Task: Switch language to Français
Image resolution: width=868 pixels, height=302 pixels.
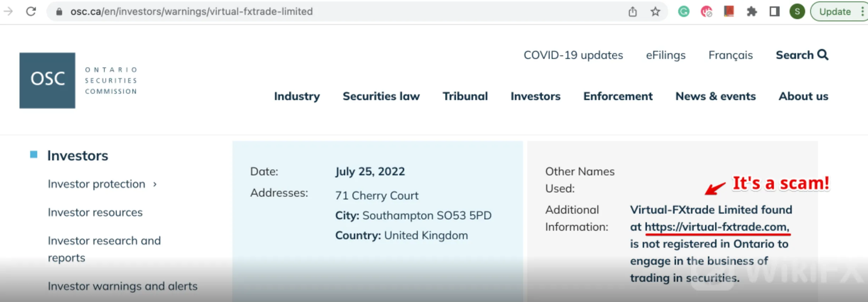Action: click(730, 55)
